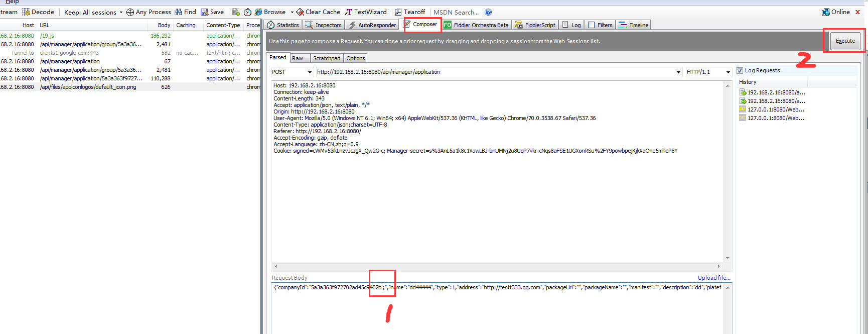Viewport: 868px width, 334px height.
Task: Select the Composer tab
Action: click(x=420, y=24)
